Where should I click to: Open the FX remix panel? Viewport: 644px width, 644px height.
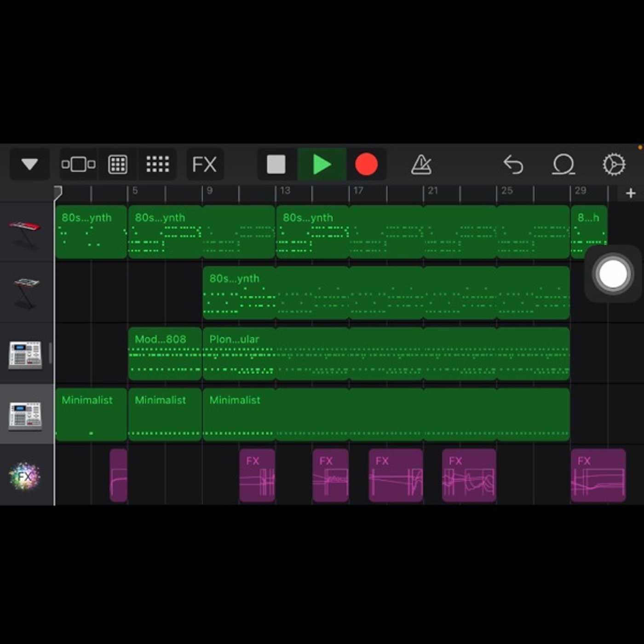click(x=205, y=164)
